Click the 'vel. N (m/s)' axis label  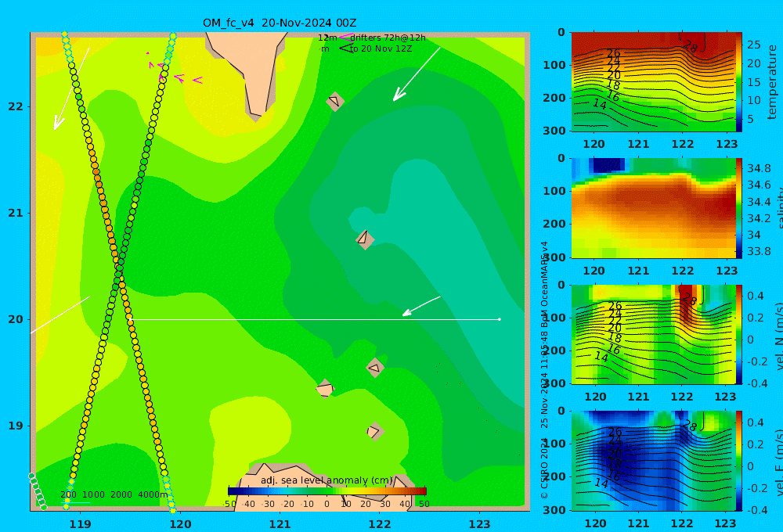(778, 336)
